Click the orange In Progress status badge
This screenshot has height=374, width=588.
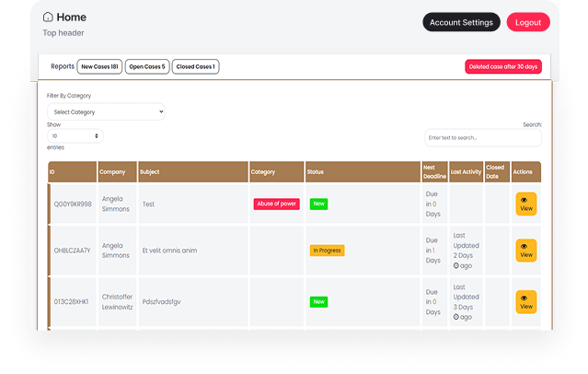point(327,251)
